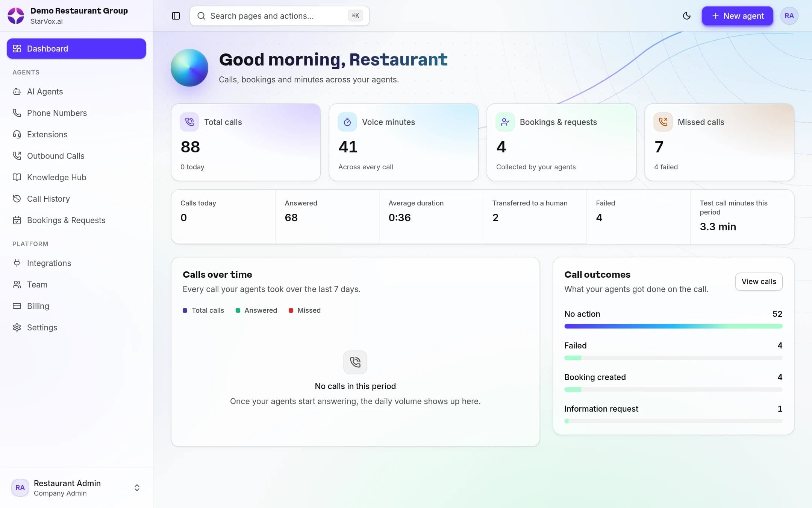Click the Voice minutes stopwatch icon

pos(347,122)
